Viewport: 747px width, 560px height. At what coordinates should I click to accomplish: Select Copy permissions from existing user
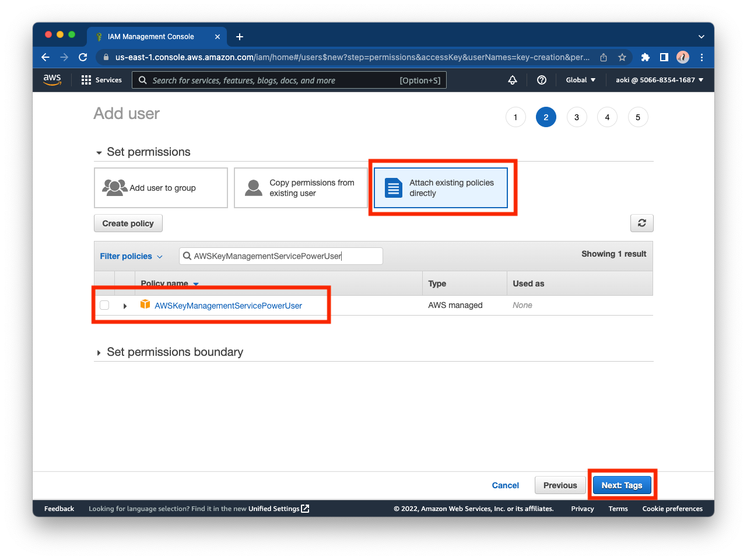click(301, 188)
